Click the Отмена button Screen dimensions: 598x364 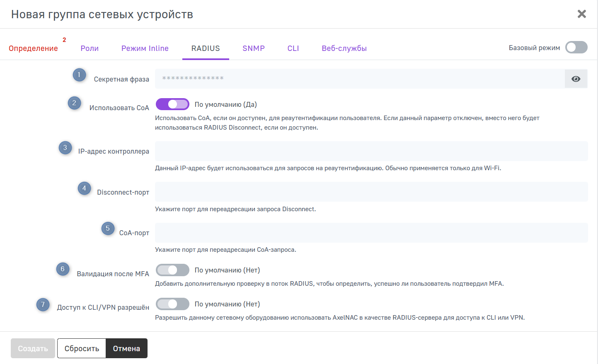[126, 348]
